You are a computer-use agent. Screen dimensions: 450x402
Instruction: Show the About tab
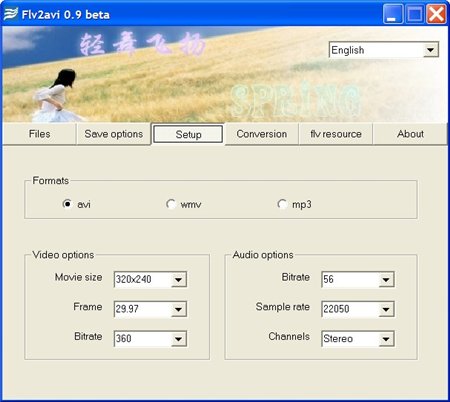coord(410,134)
